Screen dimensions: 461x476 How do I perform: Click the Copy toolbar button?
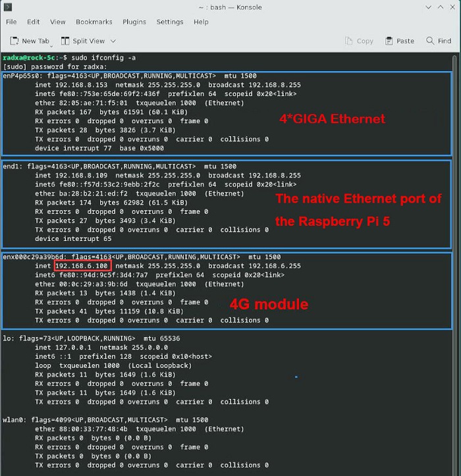(359, 41)
